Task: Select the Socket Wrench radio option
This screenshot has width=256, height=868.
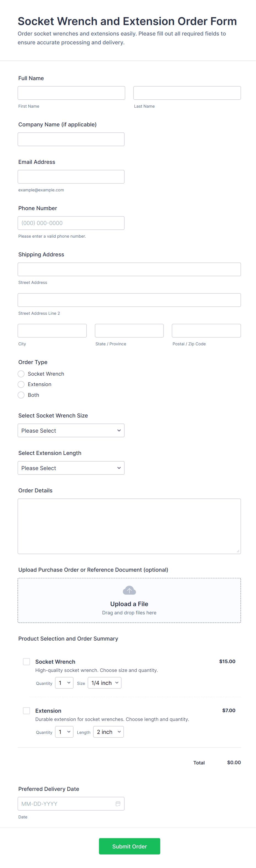Action: click(21, 374)
